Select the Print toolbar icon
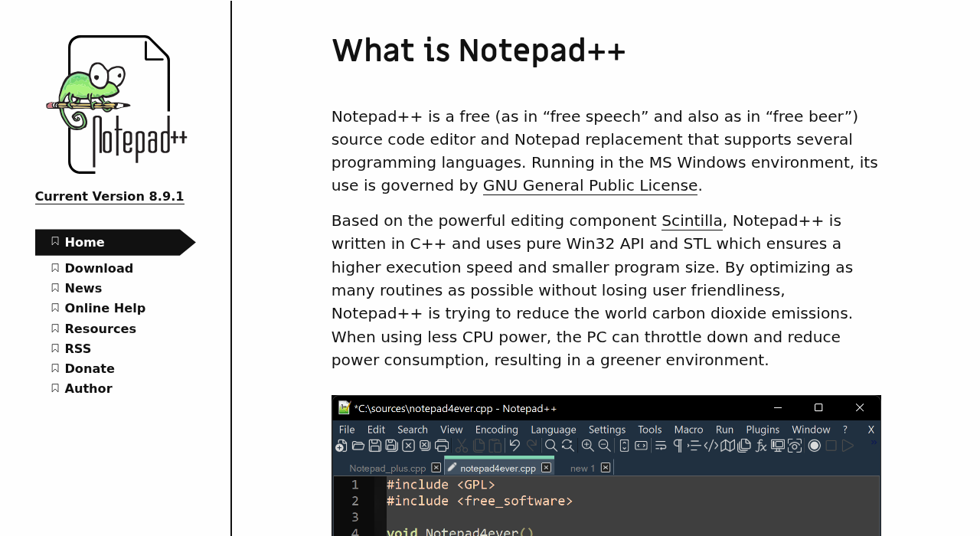This screenshot has width=980, height=536. 443,447
